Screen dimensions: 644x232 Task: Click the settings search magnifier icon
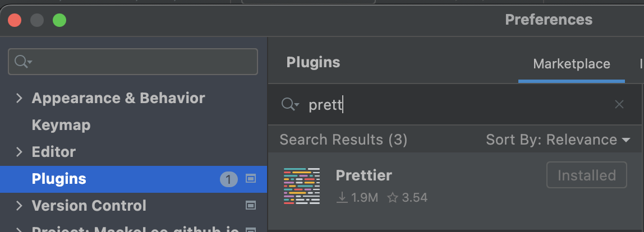point(22,62)
